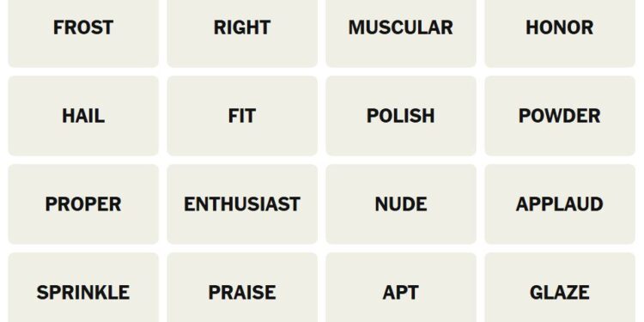Toggle selection on the tile reading POLISH

[x=401, y=116]
